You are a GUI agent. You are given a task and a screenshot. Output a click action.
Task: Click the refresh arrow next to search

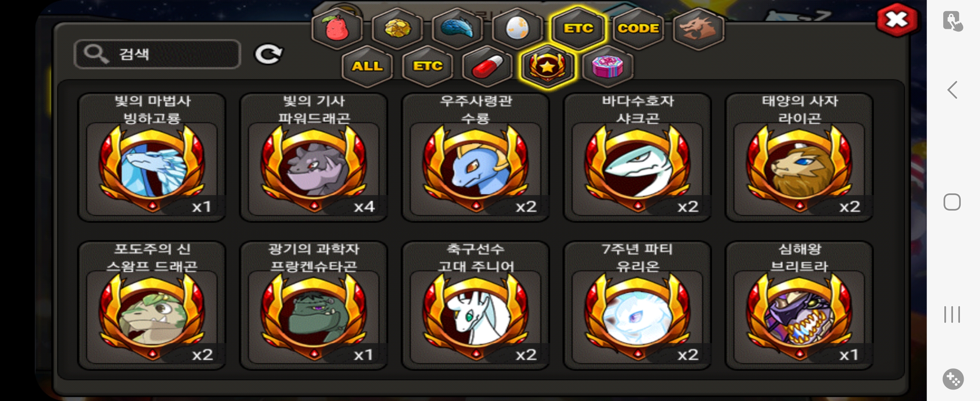(269, 55)
